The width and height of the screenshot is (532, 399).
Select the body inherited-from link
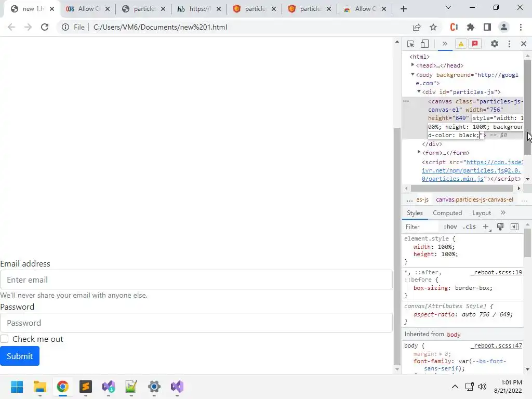pyautogui.click(x=454, y=335)
